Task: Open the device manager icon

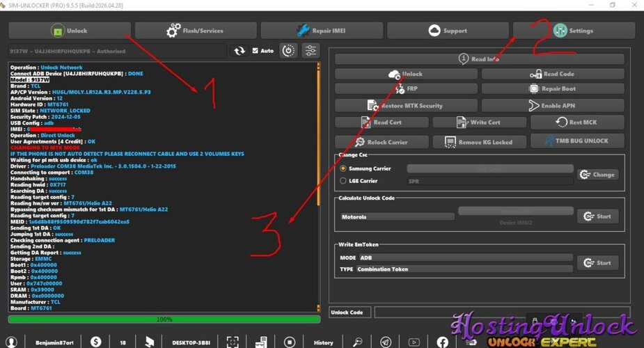Action: coord(261,342)
